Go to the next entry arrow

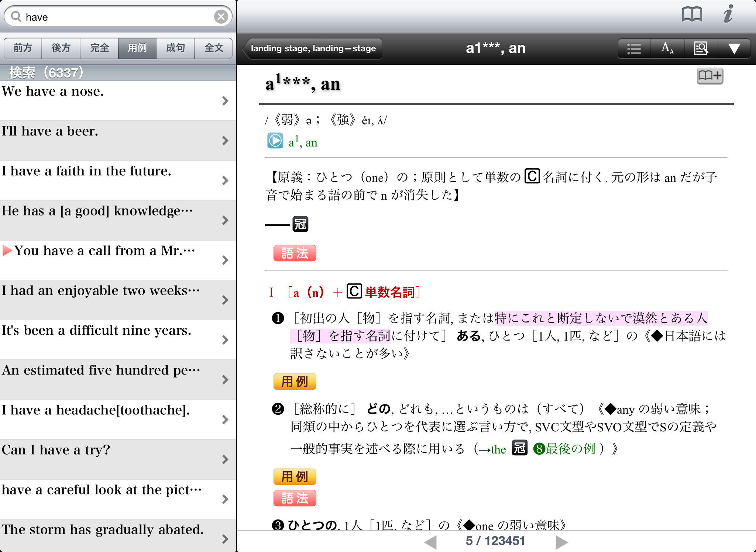[x=561, y=542]
